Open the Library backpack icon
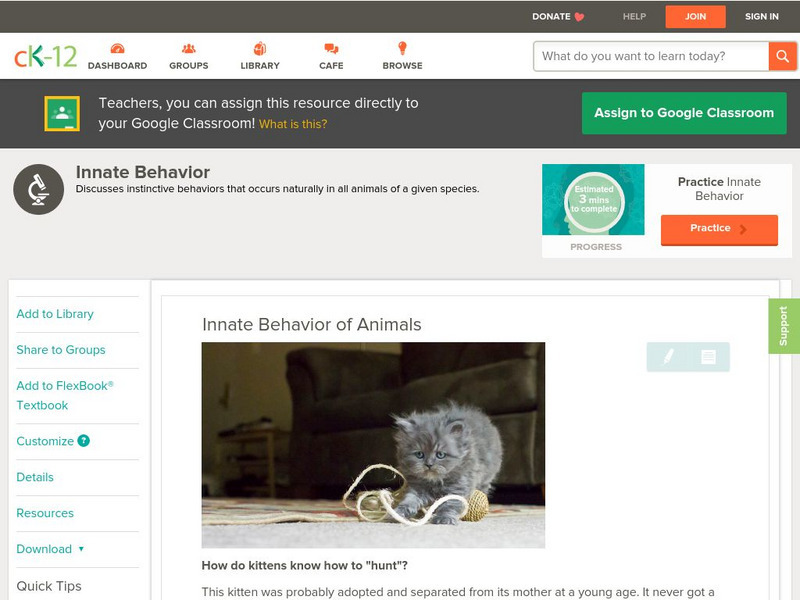This screenshot has height=600, width=800. (260, 48)
